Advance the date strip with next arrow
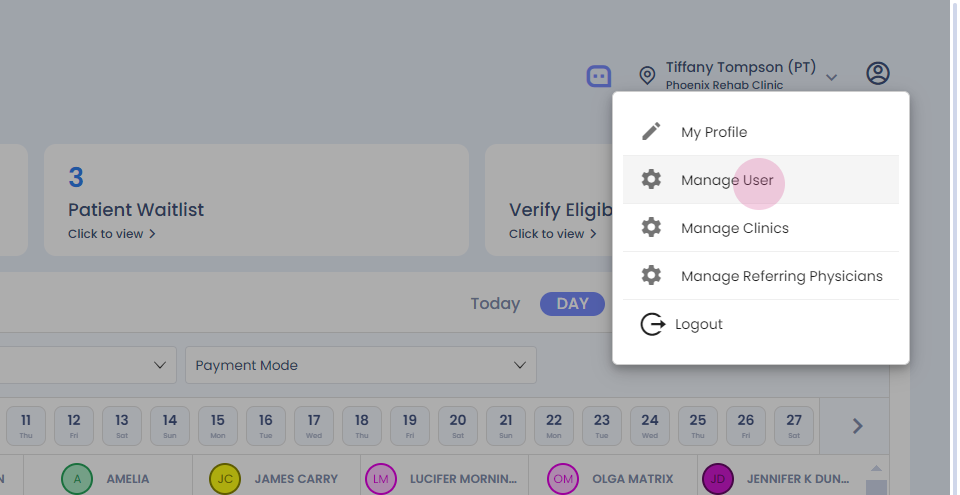The height and width of the screenshot is (495, 960). (x=858, y=426)
